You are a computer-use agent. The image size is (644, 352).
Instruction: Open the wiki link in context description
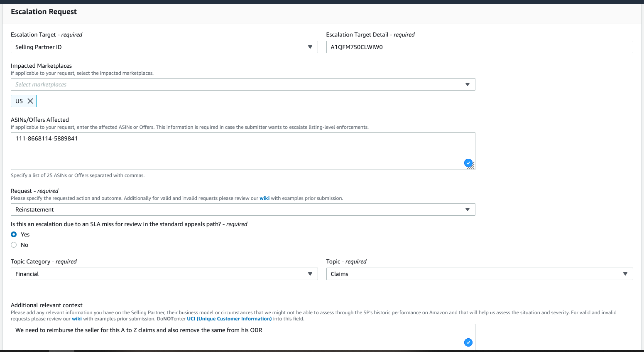[77, 319]
